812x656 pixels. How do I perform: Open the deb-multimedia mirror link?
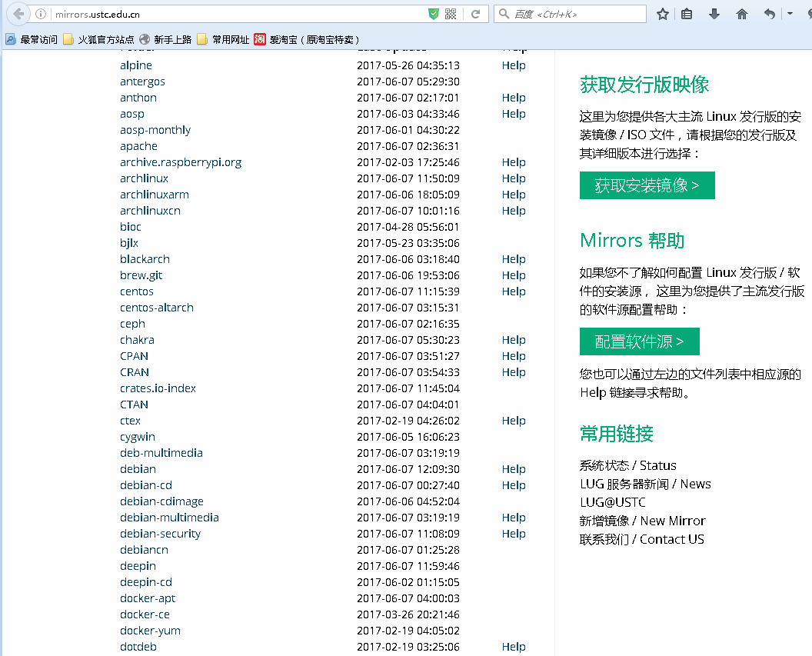click(161, 453)
